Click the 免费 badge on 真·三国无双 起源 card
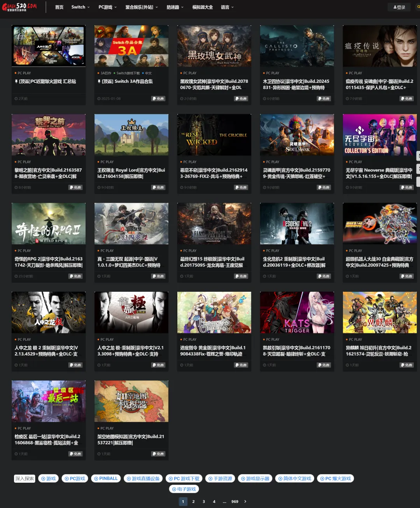 coord(158,276)
